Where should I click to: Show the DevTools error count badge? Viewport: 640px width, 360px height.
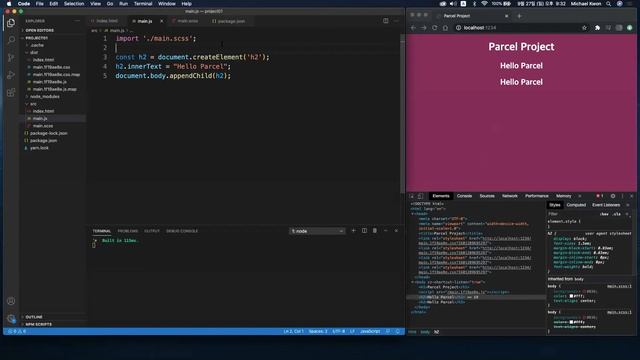pos(600,196)
